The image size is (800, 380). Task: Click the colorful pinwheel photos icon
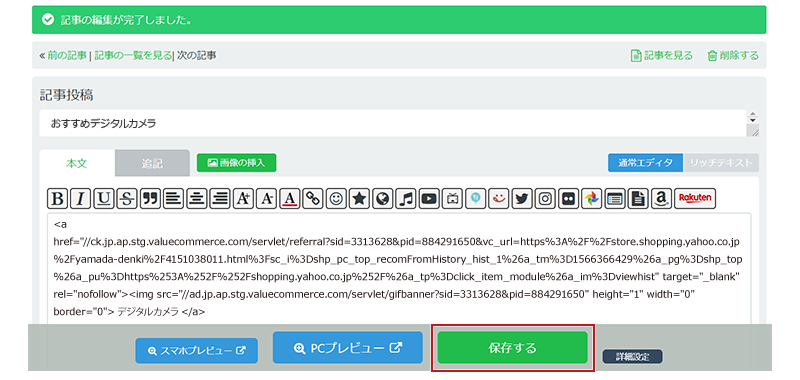tap(591, 199)
